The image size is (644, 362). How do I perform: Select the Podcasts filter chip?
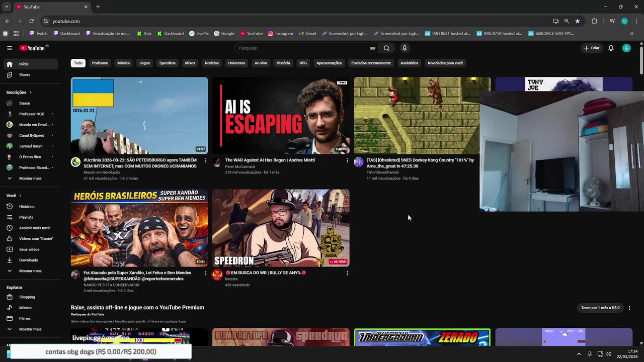[x=100, y=63]
